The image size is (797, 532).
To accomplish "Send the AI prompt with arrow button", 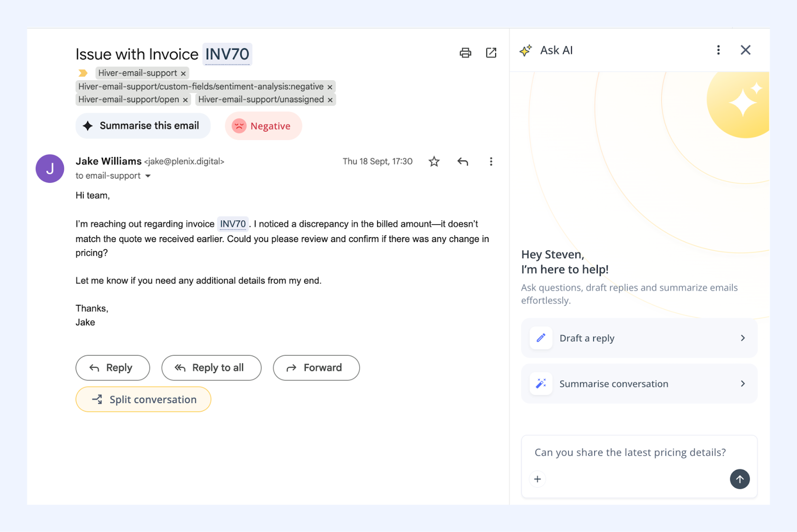I will pos(740,479).
